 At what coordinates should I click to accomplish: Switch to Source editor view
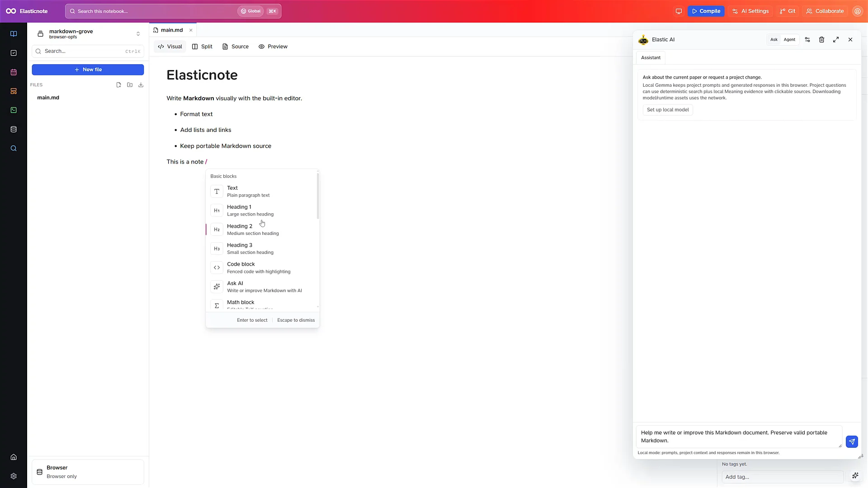point(236,47)
